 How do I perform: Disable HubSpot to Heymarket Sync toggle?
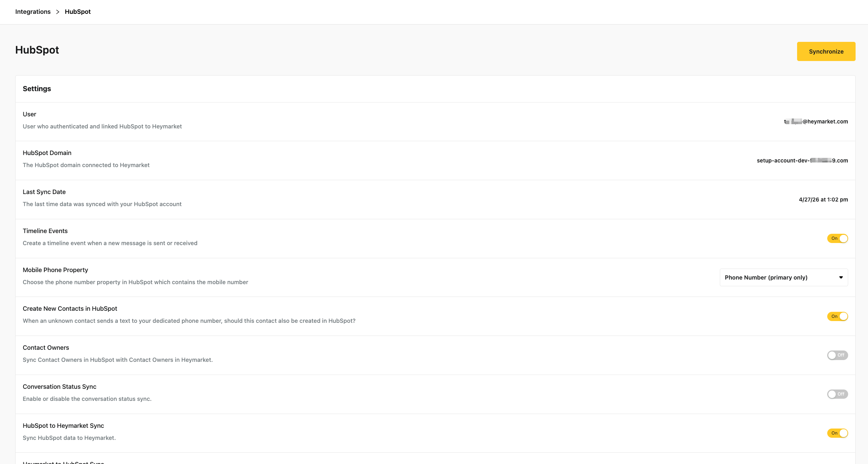838,433
